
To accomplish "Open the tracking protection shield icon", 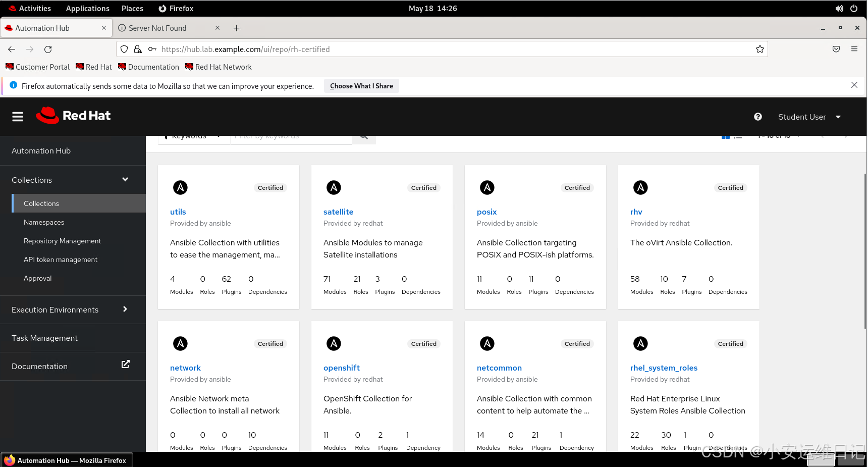I will [124, 49].
